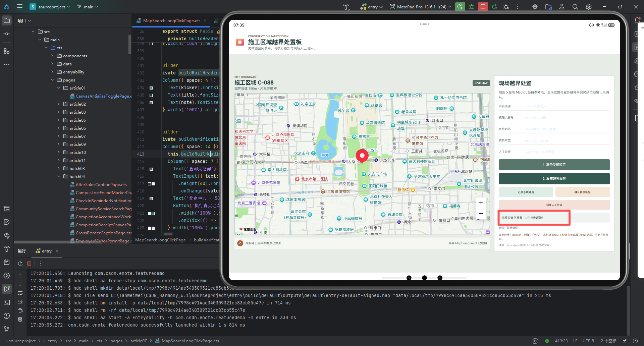Rerun entry in the run panel
Viewport: 644px width, 346px height.
[20, 264]
